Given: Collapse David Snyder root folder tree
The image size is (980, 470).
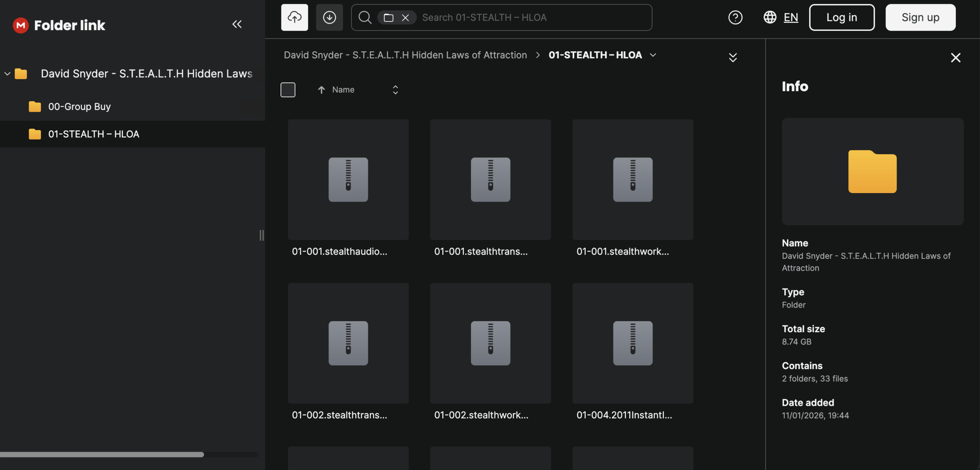Looking at the screenshot, I should click(7, 73).
